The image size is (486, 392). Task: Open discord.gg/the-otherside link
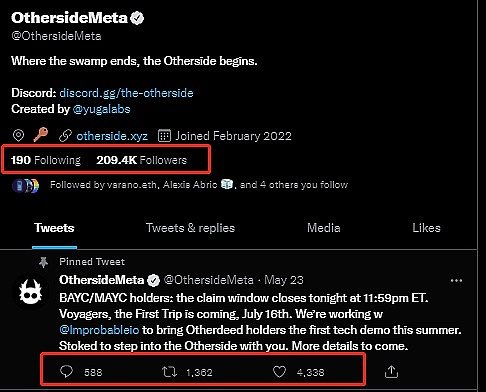(126, 93)
